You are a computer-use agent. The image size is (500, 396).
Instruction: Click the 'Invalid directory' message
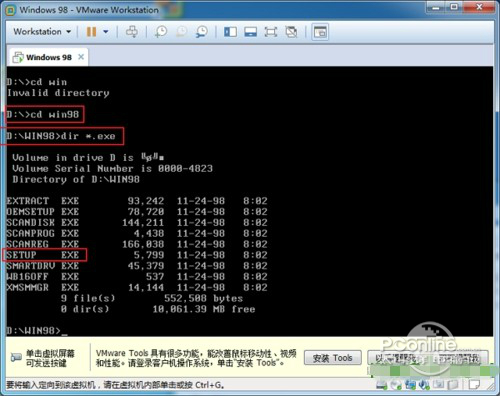pos(58,93)
